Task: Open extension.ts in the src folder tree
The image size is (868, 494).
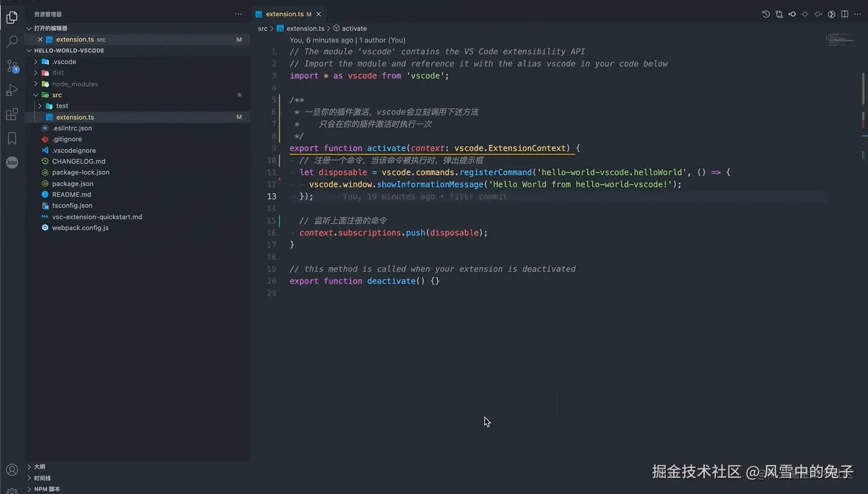Action: [136, 117]
